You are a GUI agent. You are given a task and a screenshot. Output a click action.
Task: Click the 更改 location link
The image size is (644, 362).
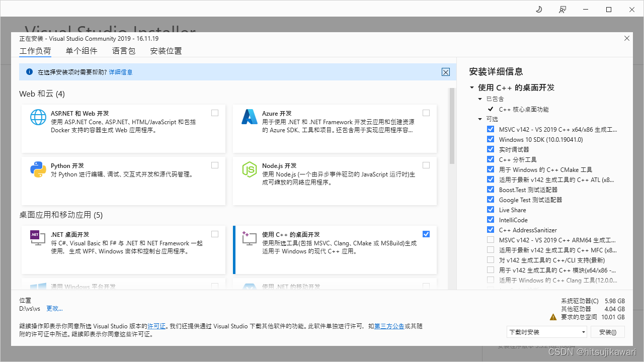[54, 308]
